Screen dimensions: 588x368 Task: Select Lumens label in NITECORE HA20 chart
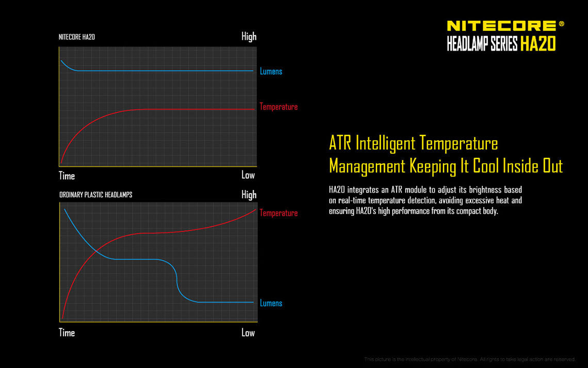pyautogui.click(x=271, y=71)
